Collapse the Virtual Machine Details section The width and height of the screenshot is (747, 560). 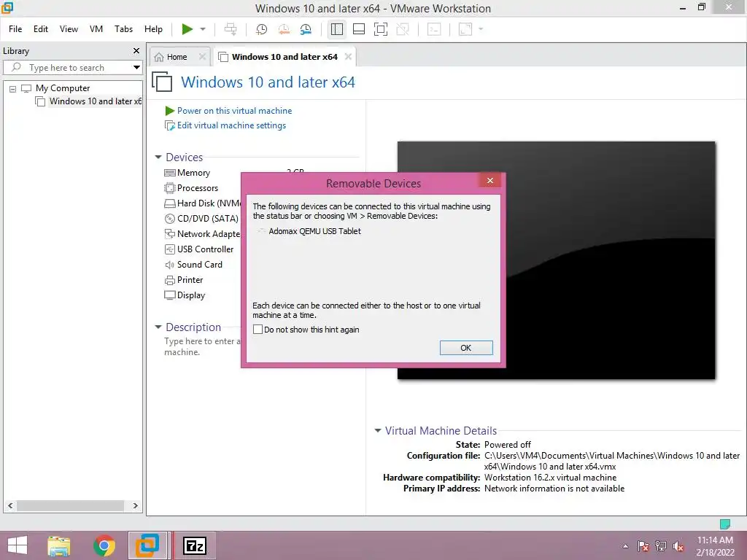point(378,430)
